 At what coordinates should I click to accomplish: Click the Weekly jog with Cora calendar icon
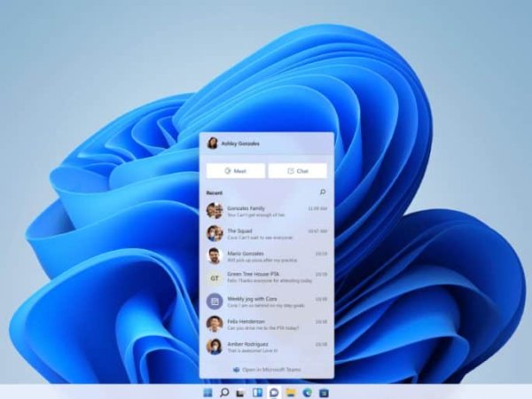(214, 301)
